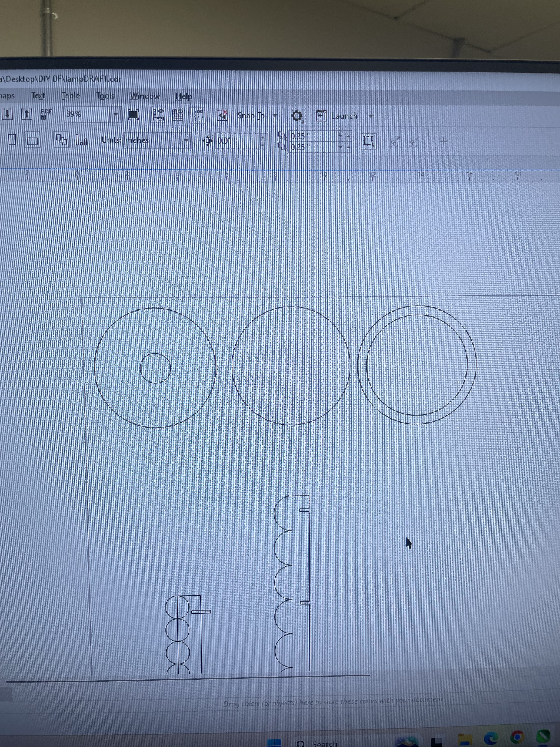Viewport: 560px width, 747px height.
Task: Toggle Show Guidelines button
Action: tap(197, 115)
